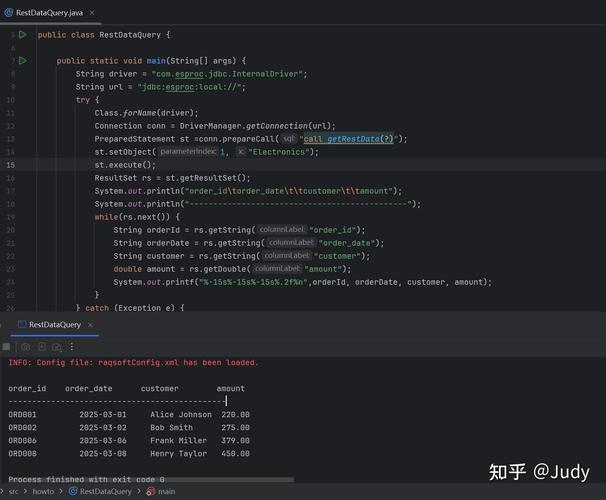Click ORD006 in console output
The image size is (606, 500).
[22, 440]
